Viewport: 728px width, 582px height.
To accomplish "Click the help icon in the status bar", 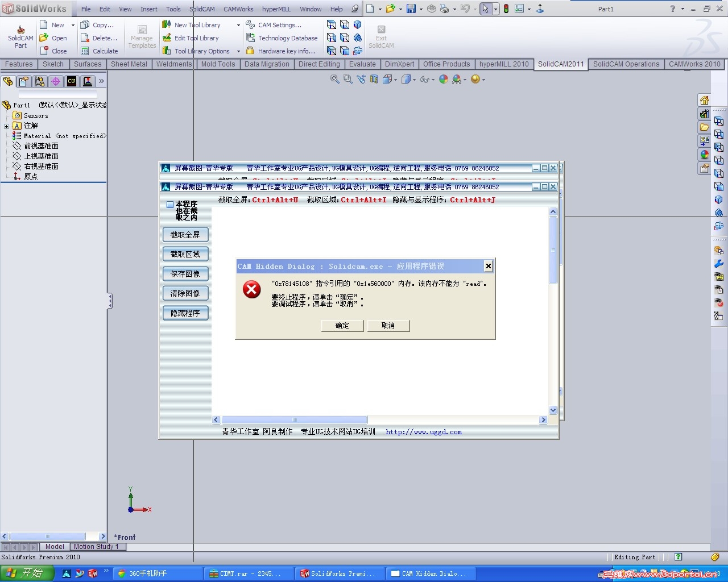I will [x=678, y=557].
